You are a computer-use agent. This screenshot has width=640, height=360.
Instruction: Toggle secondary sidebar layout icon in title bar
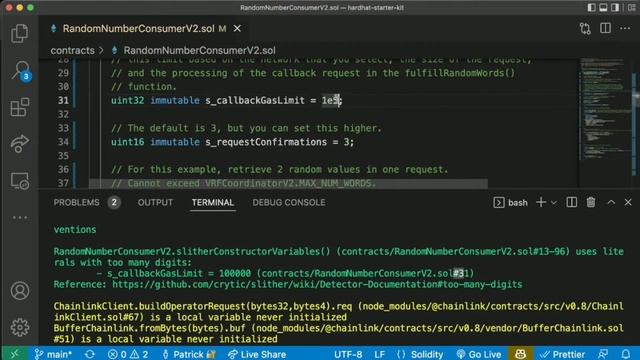(615, 7)
